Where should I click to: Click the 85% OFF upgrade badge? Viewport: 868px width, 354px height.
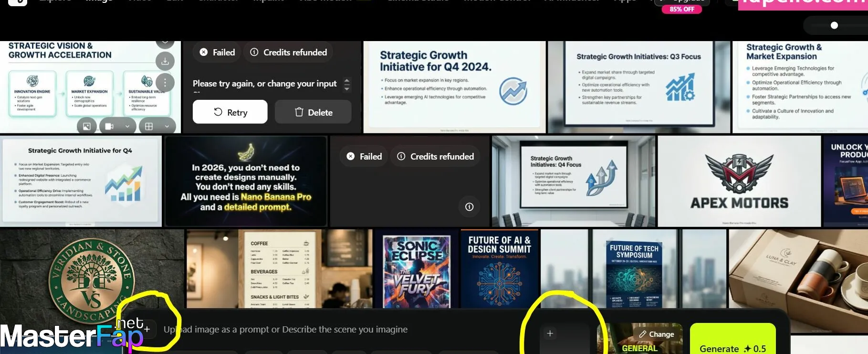click(x=681, y=9)
